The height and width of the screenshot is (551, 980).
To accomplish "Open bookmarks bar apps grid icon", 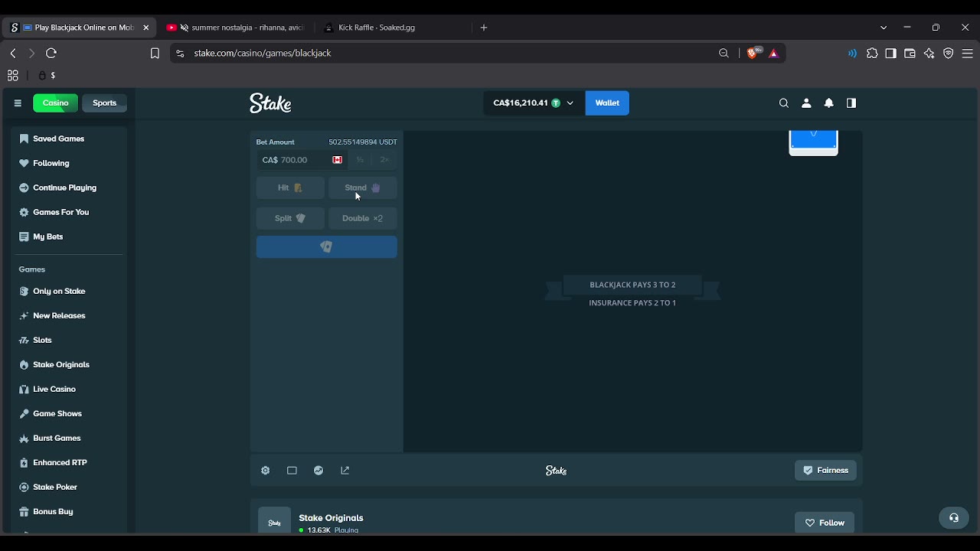I will click(13, 75).
